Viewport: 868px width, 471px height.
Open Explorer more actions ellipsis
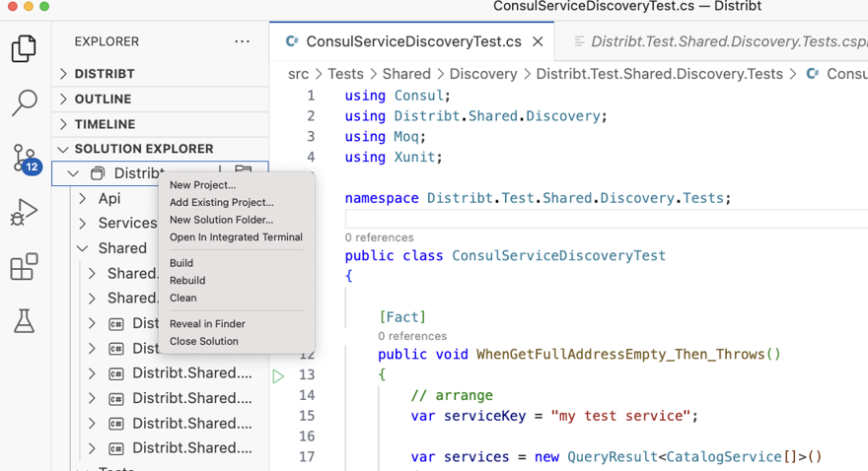(242, 41)
